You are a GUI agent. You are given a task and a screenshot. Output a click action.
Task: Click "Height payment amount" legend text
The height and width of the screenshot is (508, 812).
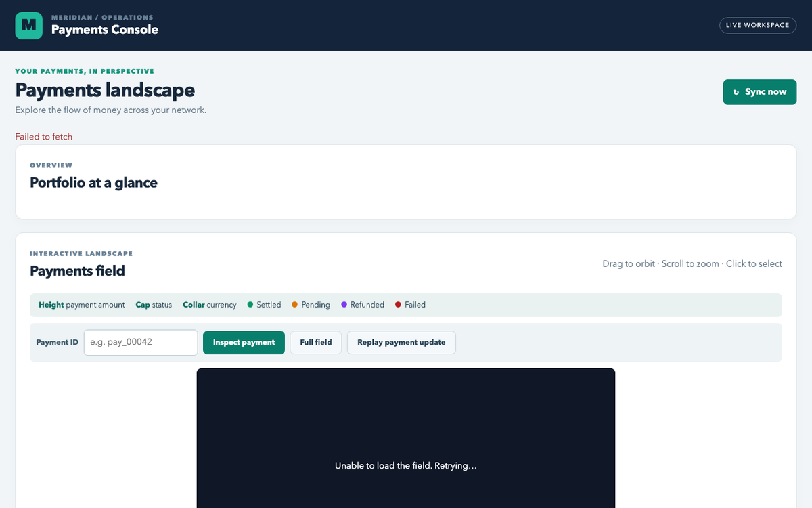click(82, 305)
